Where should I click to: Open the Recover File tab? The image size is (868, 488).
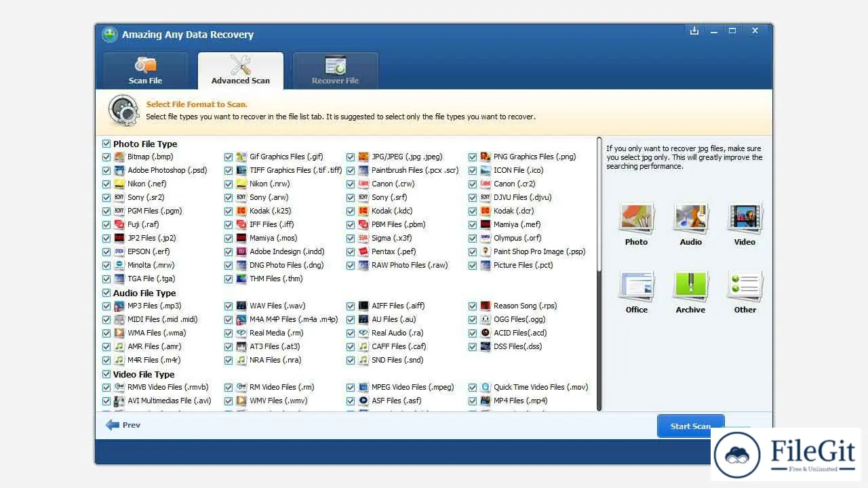pyautogui.click(x=335, y=70)
